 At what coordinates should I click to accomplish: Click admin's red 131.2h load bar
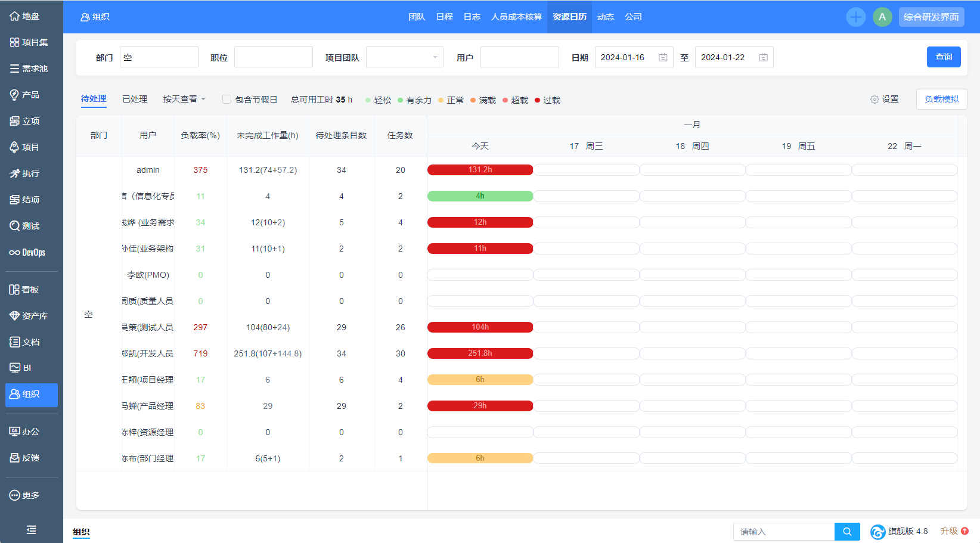coord(480,170)
